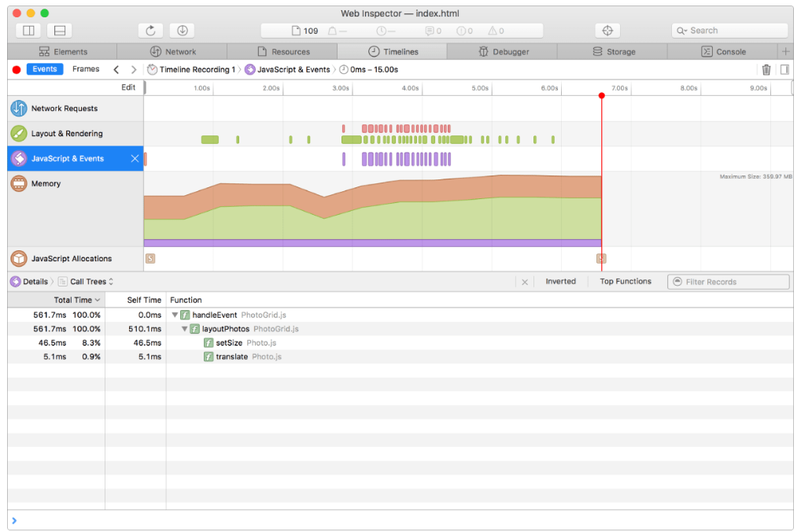
Task: Go forward with the right chevron
Action: 134,69
